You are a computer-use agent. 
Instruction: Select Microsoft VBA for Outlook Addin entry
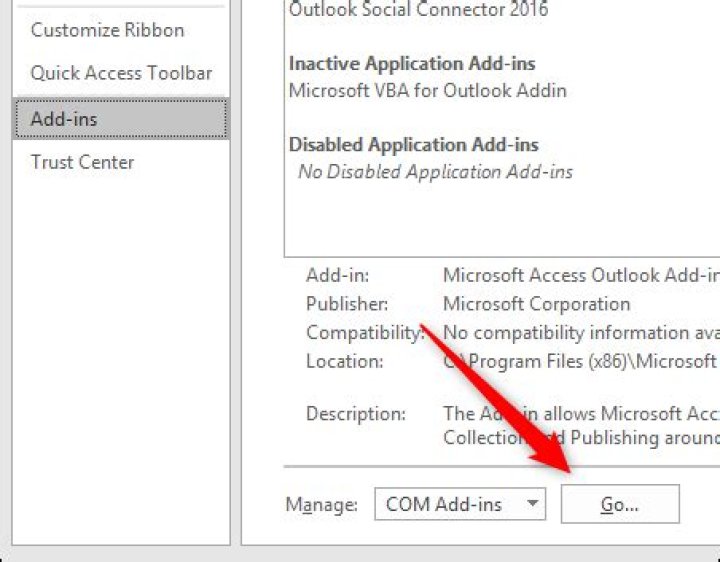428,90
